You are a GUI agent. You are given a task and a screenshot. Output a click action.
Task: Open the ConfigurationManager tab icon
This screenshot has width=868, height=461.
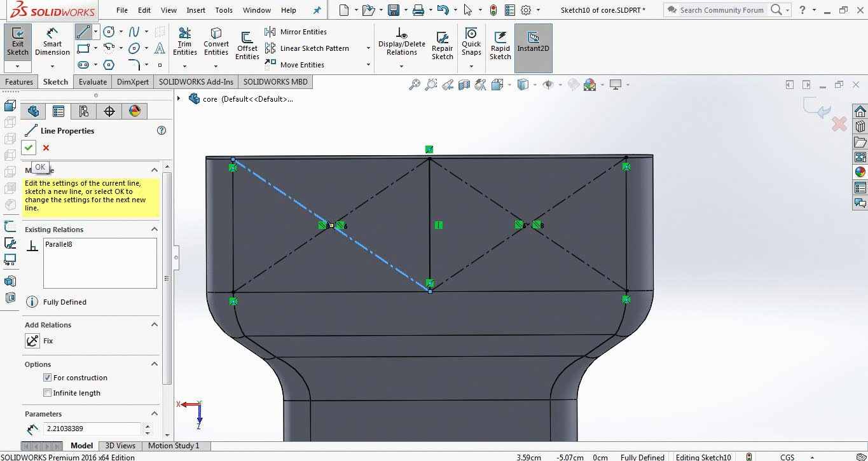pyautogui.click(x=84, y=111)
